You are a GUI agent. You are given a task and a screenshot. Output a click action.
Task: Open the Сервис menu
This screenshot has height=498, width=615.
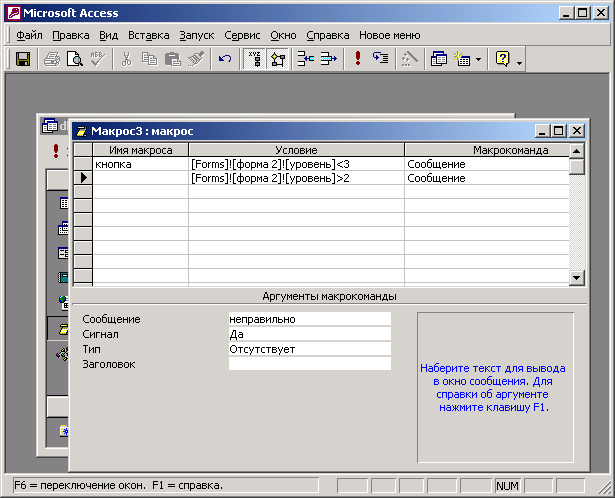pos(242,35)
